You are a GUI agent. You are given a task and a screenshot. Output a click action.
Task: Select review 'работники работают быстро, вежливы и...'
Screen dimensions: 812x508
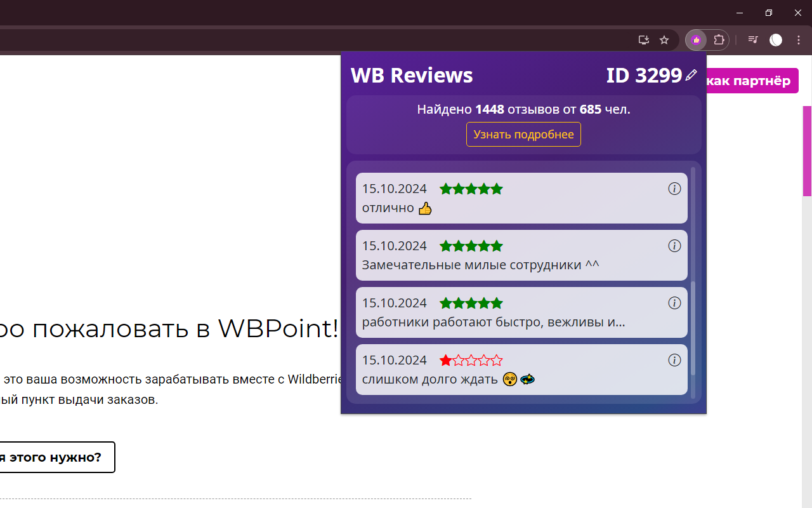[x=494, y=322]
